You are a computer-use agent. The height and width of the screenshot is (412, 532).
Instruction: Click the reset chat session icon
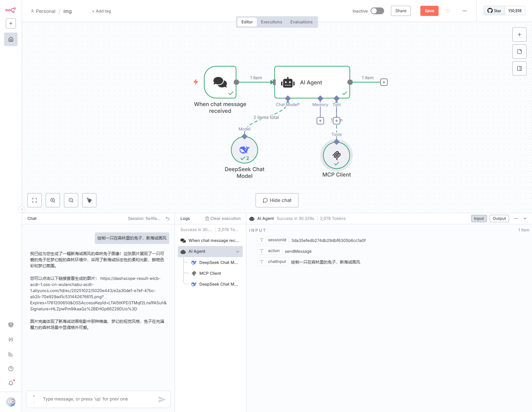[x=168, y=219]
